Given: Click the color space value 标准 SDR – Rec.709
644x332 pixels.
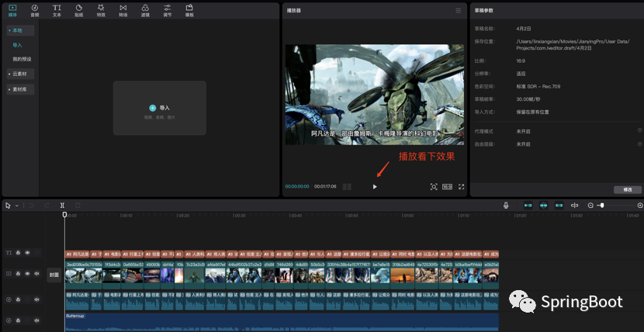Looking at the screenshot, I should point(538,87).
